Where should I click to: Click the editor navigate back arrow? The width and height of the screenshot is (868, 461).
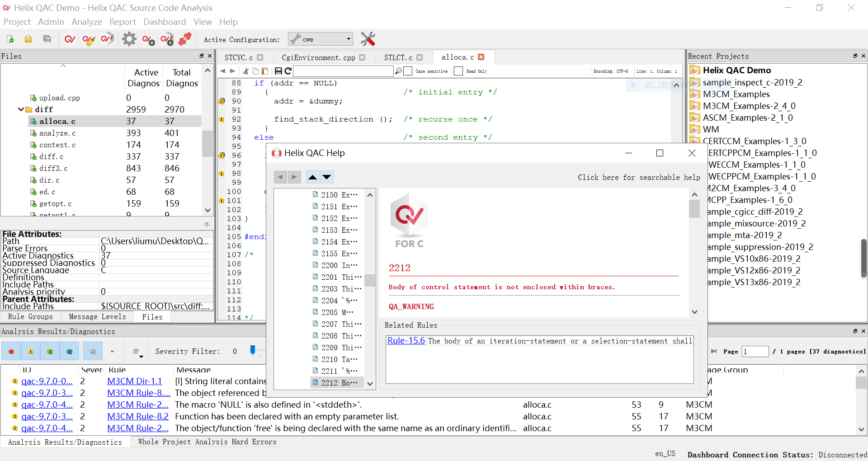tap(222, 71)
